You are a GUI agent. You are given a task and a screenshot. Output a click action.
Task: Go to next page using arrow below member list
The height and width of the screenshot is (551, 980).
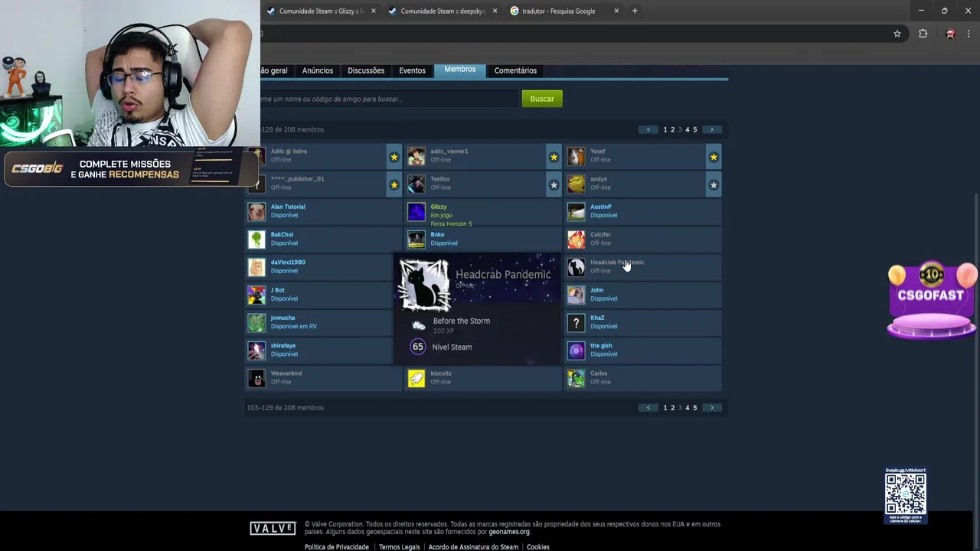[x=712, y=408]
